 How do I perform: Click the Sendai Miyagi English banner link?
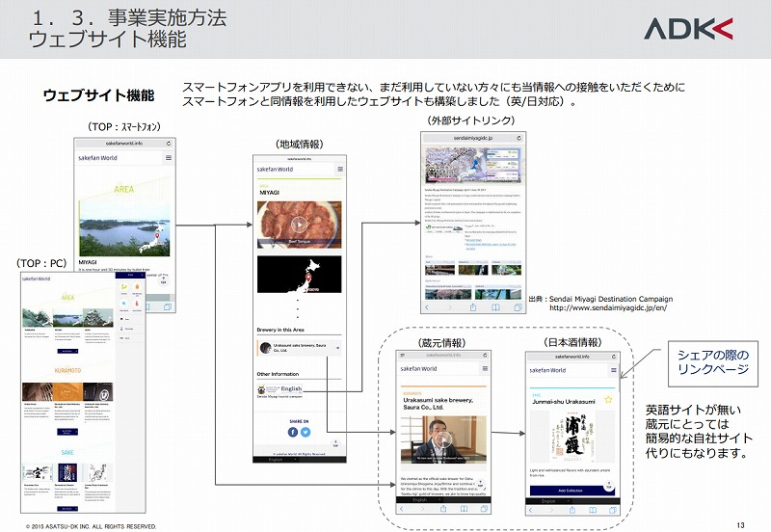click(x=280, y=389)
